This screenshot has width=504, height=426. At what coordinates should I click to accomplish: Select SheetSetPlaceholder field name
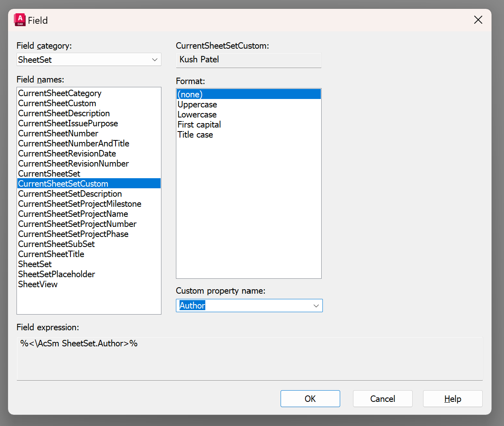[x=56, y=274]
